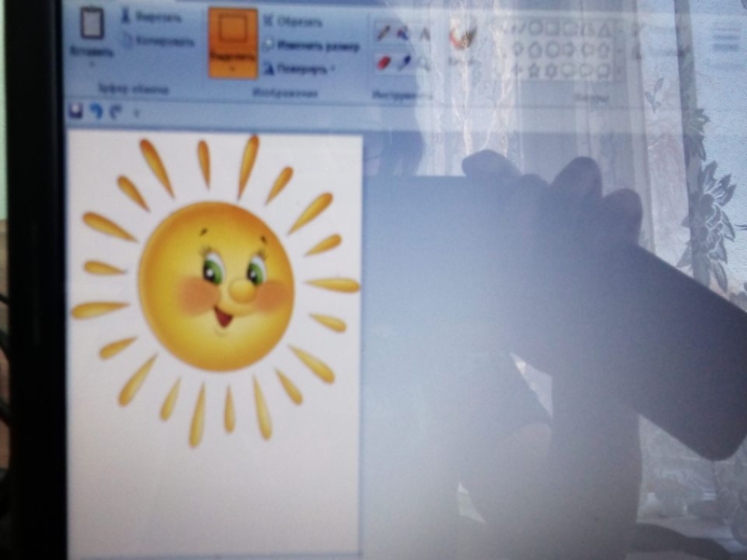747x560 pixels.
Task: Click Вырезать (Cut) in the clipboard group
Action: tap(151, 18)
